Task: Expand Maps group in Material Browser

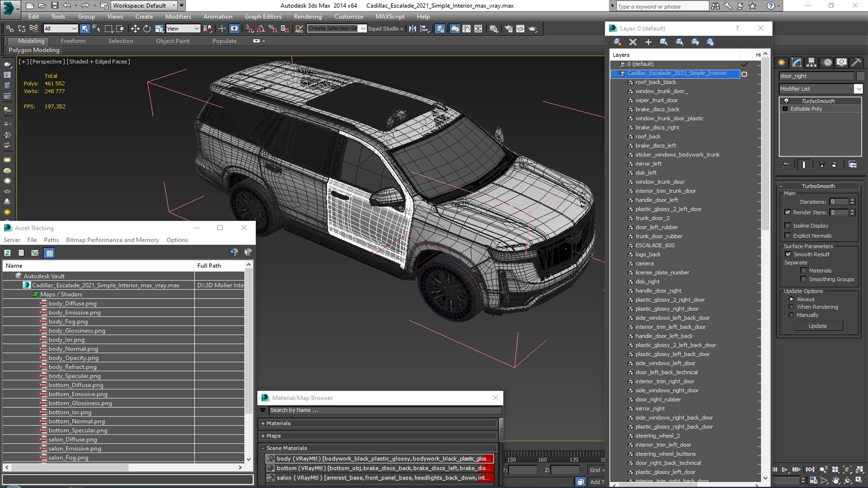Action: point(263,436)
